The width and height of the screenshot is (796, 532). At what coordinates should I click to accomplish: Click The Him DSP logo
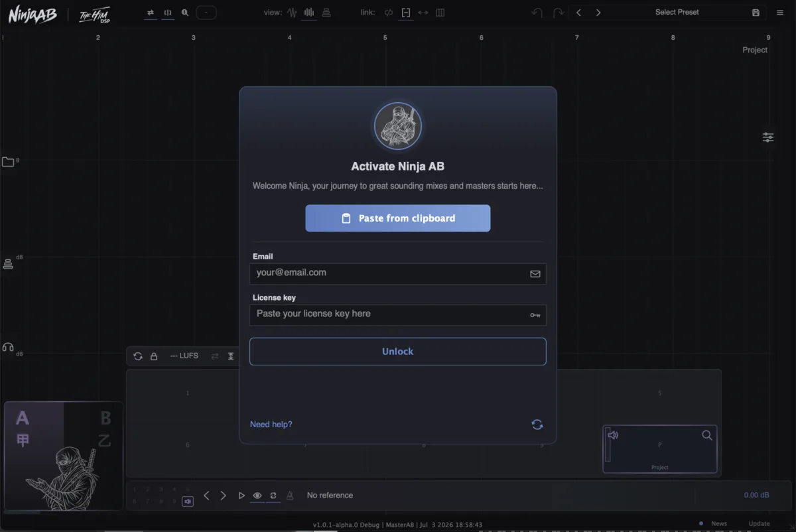pos(94,15)
